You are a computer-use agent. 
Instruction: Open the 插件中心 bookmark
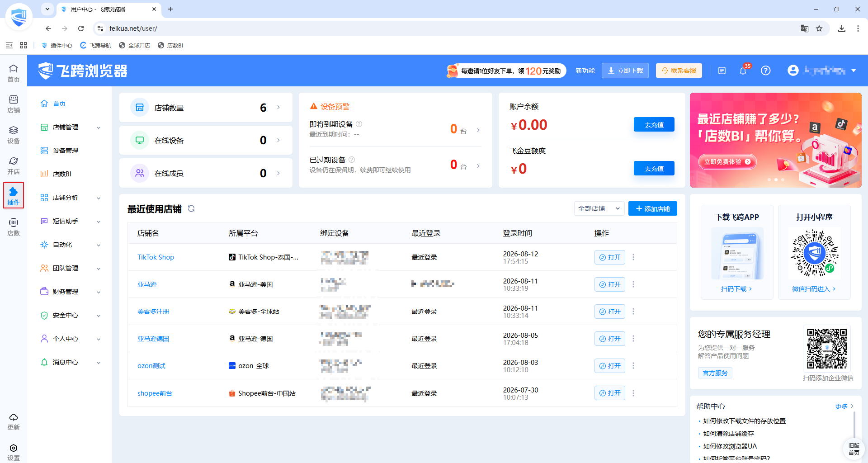click(57, 45)
